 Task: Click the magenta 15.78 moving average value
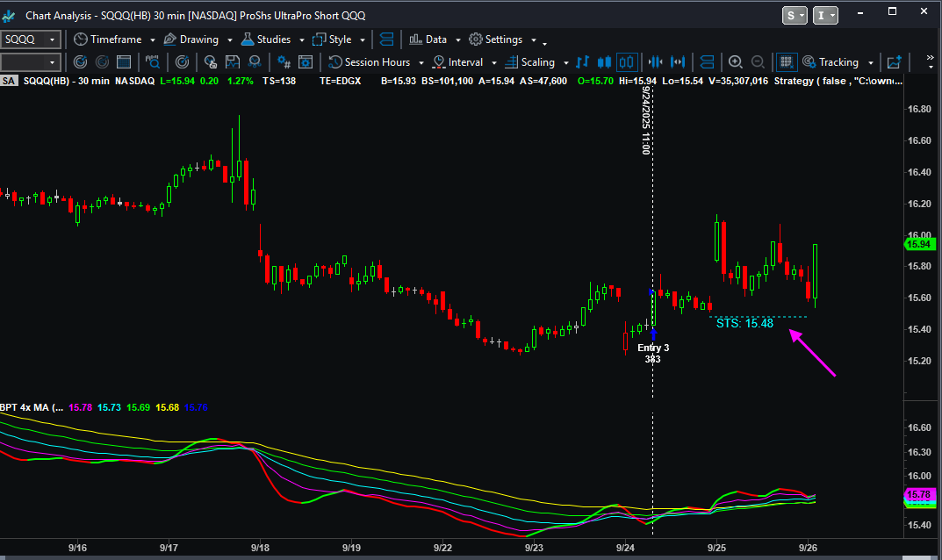pyautogui.click(x=80, y=407)
